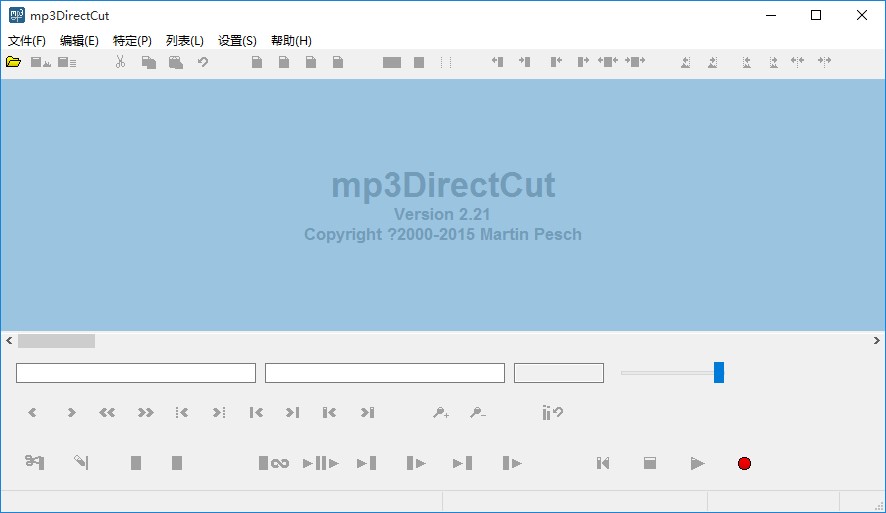This screenshot has width=886, height=513.
Task: Open the 帮助(H) menu
Action: coord(291,41)
